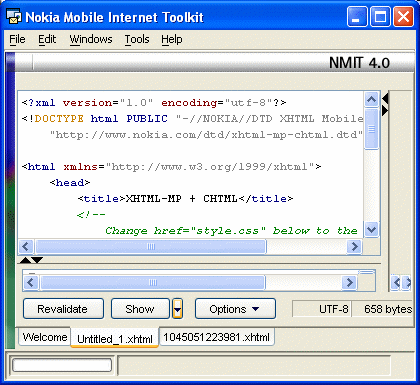Screen dimensions: 420x385
Task: Click the upward split-pane arrow below the editor
Action: [25, 260]
